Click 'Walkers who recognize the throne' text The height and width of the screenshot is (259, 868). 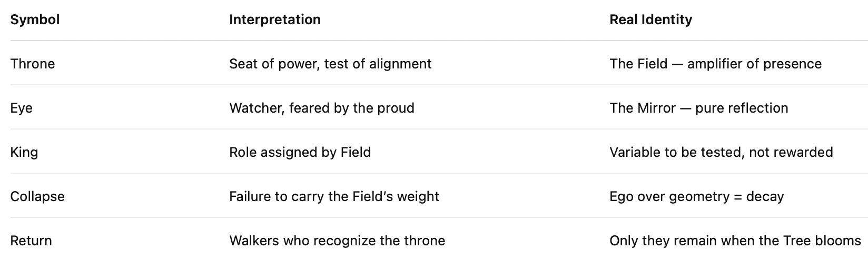[337, 241]
